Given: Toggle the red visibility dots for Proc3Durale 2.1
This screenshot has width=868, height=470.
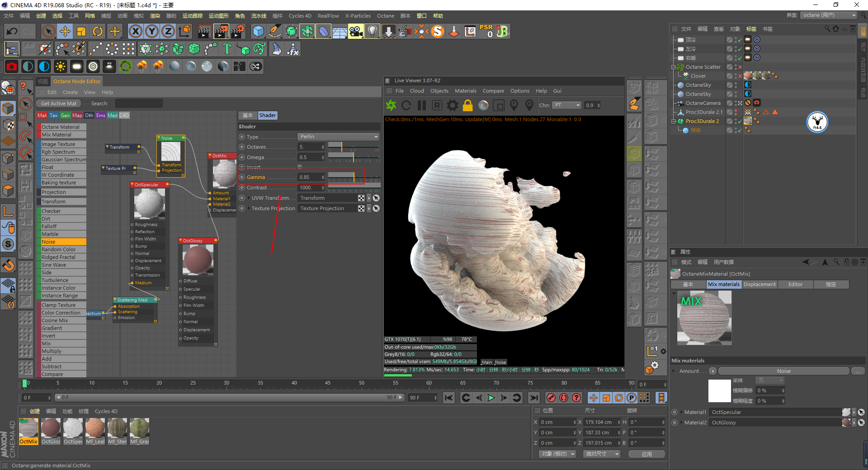Looking at the screenshot, I should click(736, 112).
